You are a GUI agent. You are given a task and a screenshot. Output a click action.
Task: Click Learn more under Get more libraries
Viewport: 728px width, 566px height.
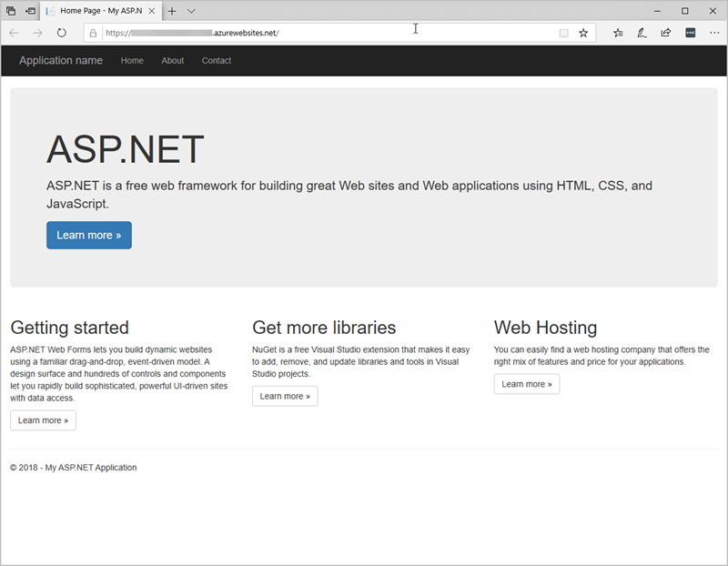285,396
